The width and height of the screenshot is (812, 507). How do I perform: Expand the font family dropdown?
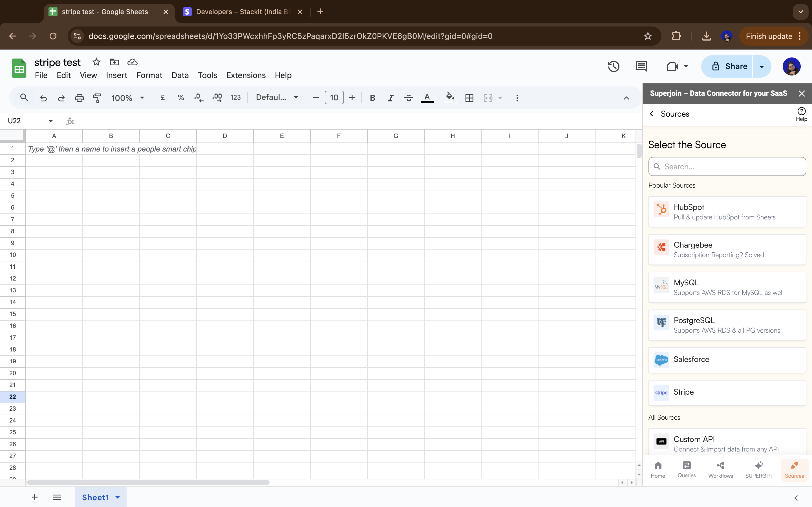click(277, 97)
